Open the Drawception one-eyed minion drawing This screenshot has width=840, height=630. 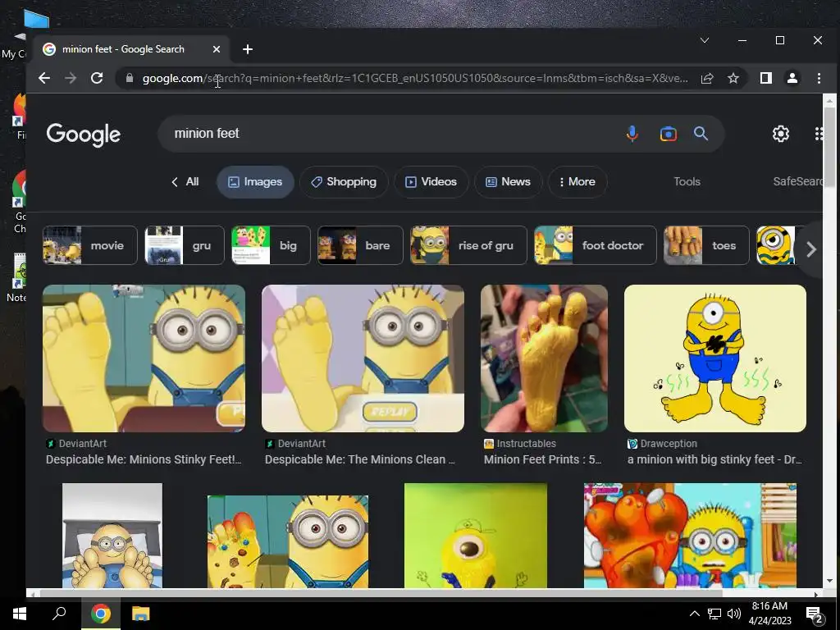(715, 358)
